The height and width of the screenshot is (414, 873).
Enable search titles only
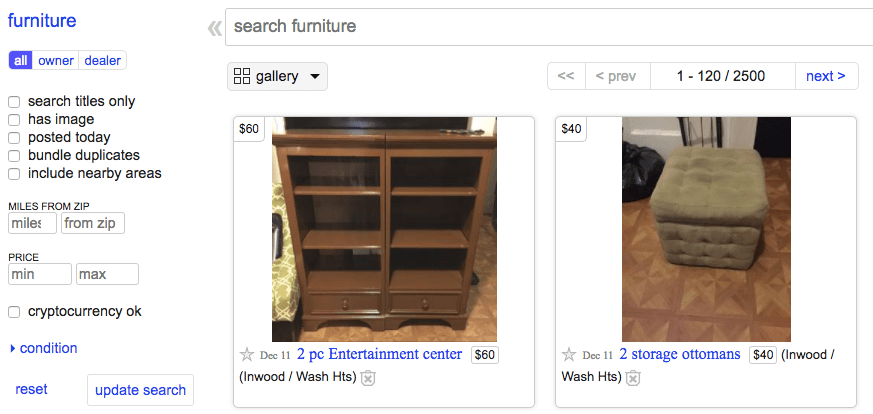tap(14, 101)
